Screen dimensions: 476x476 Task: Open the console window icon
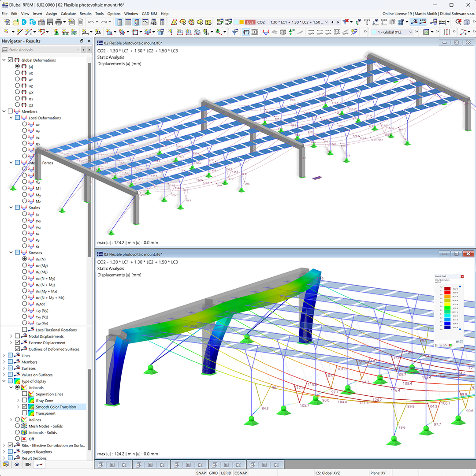tap(145, 22)
